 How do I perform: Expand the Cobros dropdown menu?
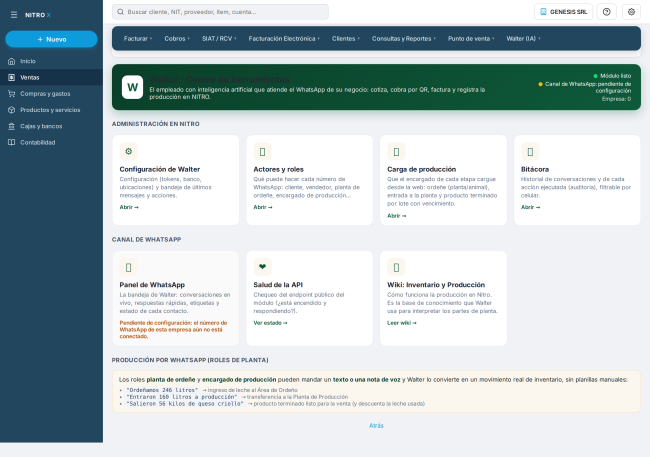[x=177, y=39]
